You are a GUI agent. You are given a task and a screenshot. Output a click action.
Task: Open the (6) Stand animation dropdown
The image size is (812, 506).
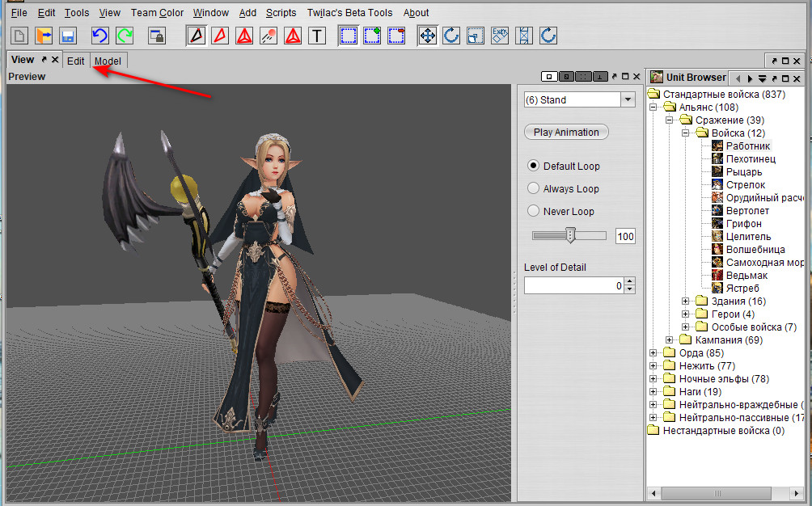click(628, 99)
